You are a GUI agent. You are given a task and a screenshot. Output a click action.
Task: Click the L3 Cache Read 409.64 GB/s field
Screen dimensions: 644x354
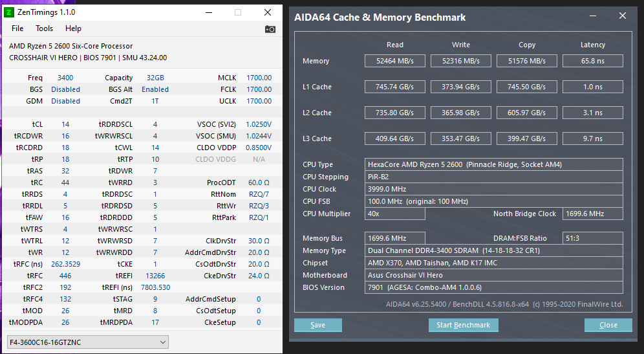395,138
